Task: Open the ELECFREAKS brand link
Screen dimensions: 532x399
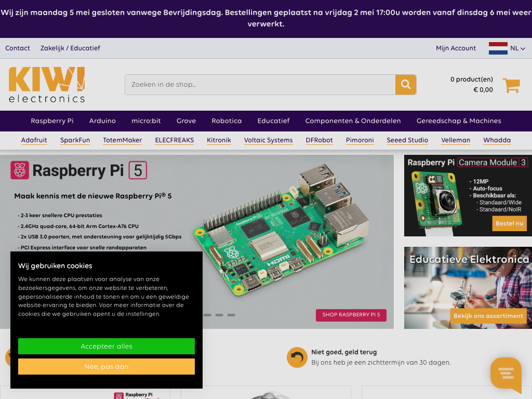Action: (175, 140)
